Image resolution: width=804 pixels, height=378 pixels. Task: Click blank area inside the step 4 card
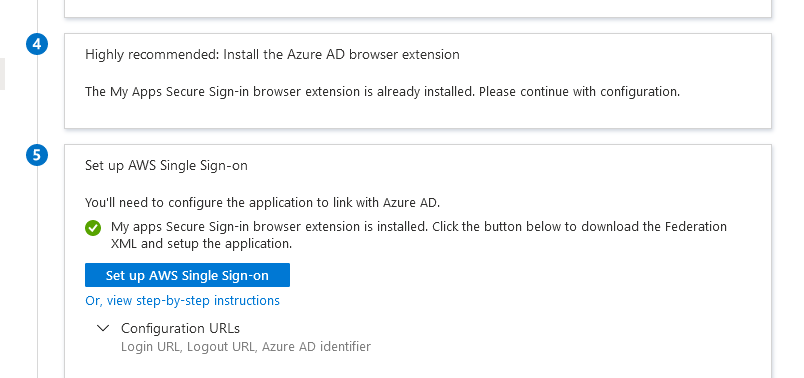[417, 115]
